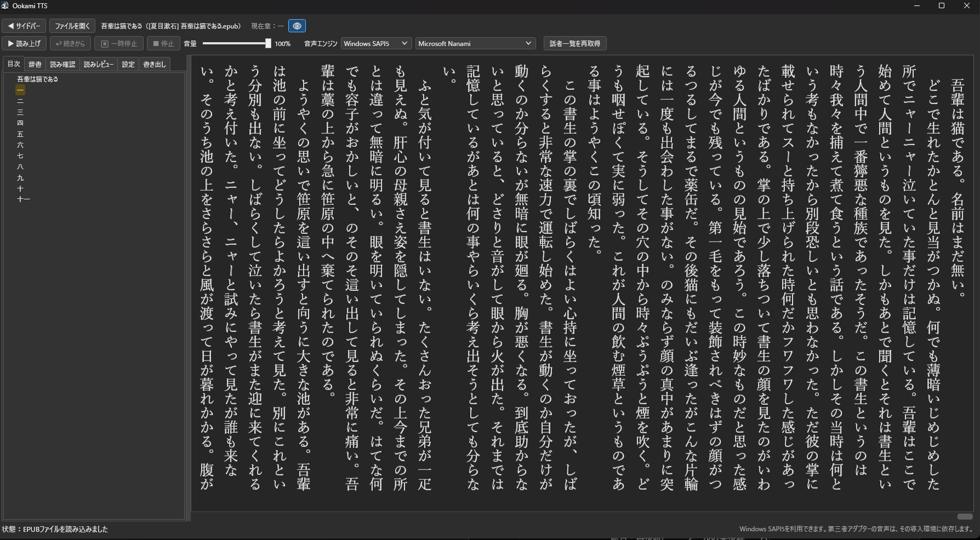Viewport: 980px width, 540px height.
Task: Select chapter 九 in the contents
Action: point(20,177)
